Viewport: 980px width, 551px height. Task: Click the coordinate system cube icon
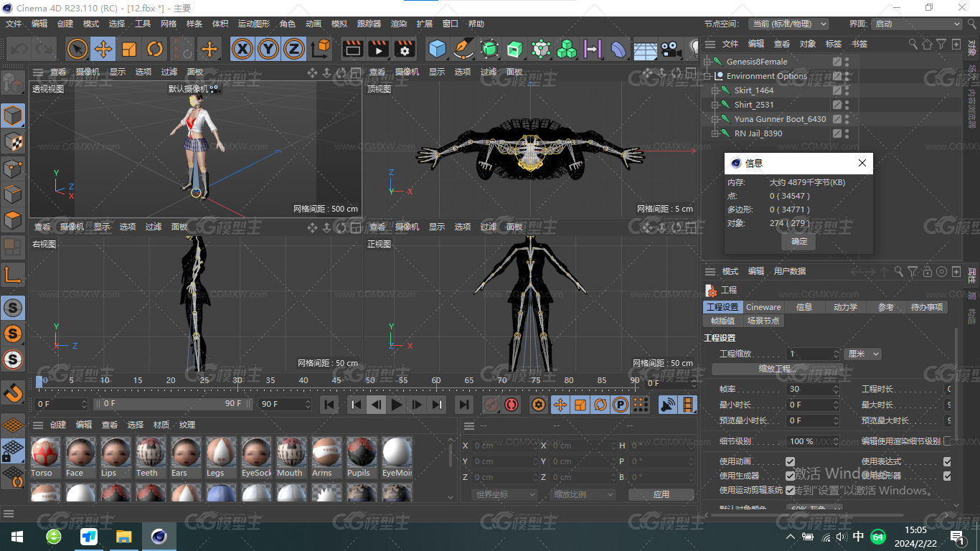coord(321,49)
